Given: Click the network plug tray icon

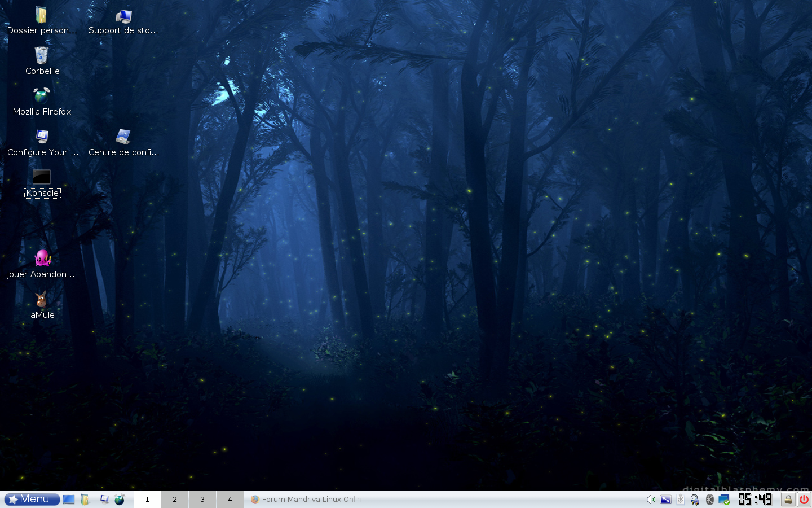Looking at the screenshot, I should click(695, 499).
